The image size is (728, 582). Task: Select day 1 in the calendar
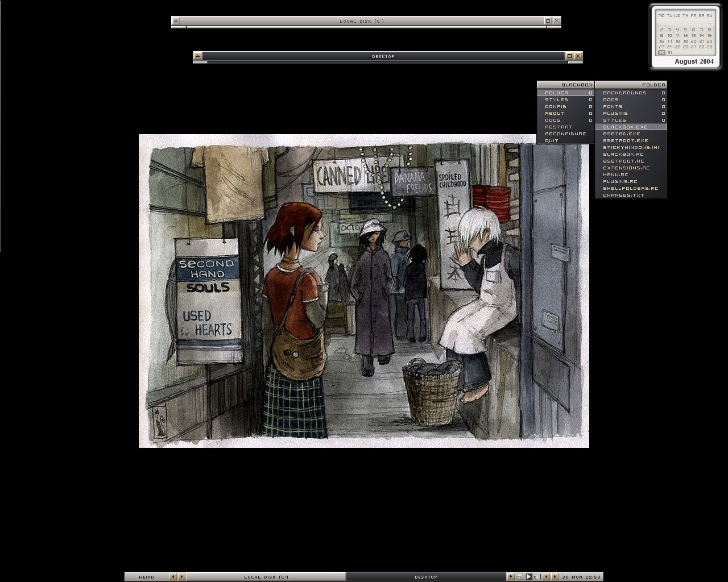coord(710,24)
